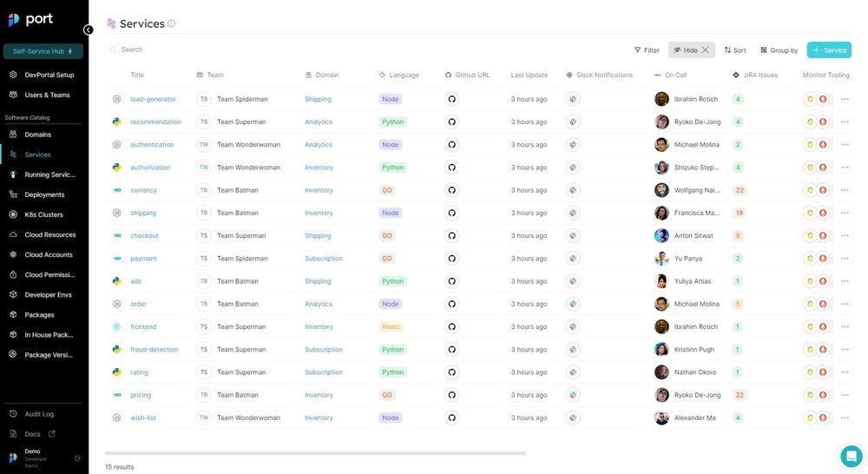Open the Group by menu
Screen dimensions: 868x474
(x=779, y=50)
